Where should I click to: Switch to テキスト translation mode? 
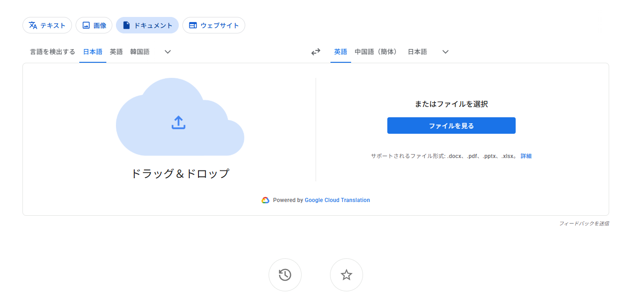pos(47,25)
